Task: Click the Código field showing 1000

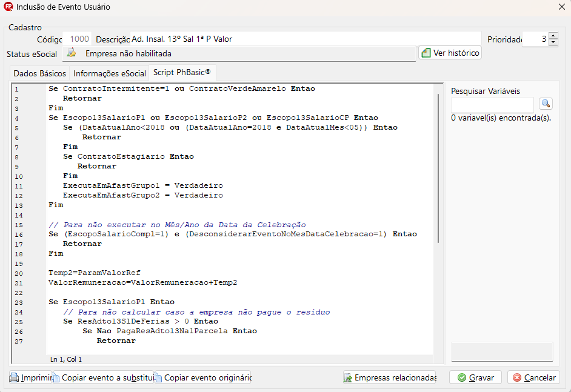Action: [77, 39]
